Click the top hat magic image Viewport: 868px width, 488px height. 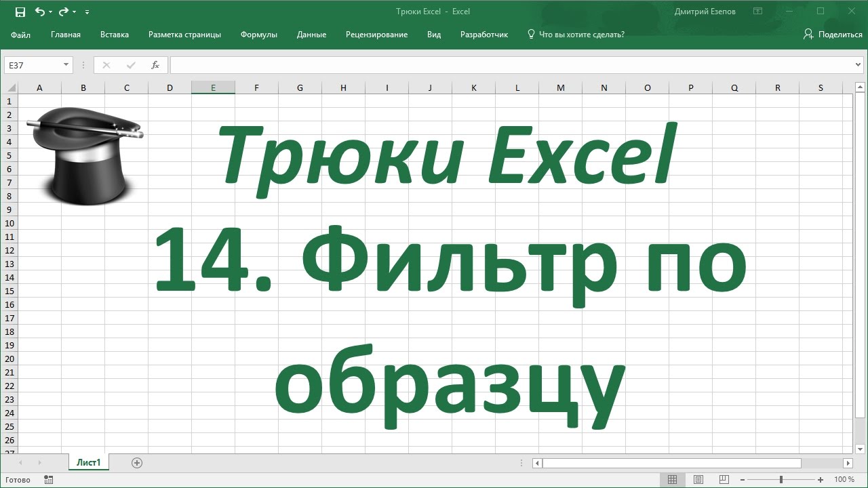click(x=84, y=155)
